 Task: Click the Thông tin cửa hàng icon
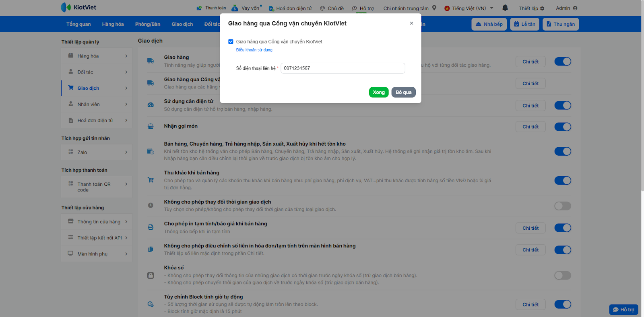point(71,221)
